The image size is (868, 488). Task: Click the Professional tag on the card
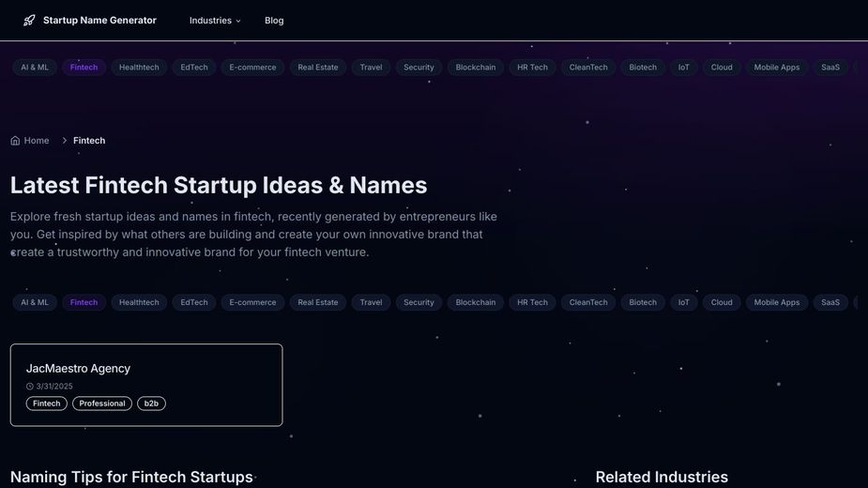[x=102, y=404]
